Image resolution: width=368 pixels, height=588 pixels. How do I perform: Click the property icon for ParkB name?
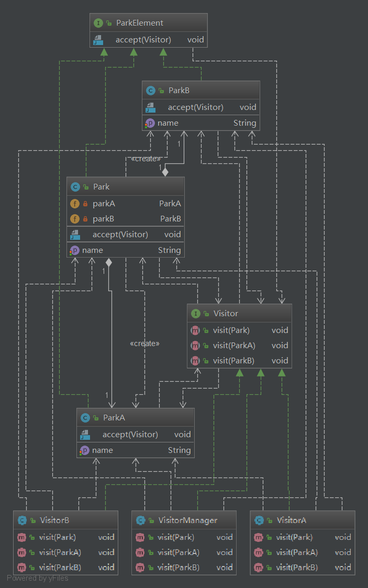pyautogui.click(x=150, y=123)
